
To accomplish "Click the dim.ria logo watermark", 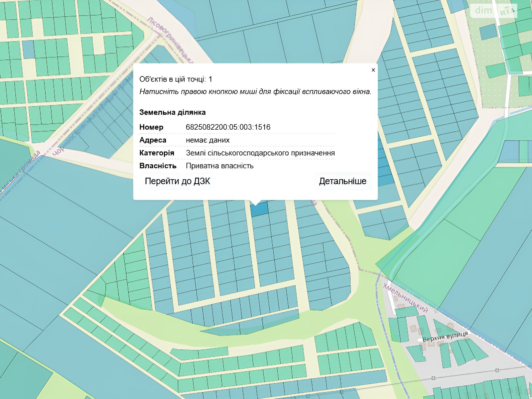I will (x=493, y=11).
